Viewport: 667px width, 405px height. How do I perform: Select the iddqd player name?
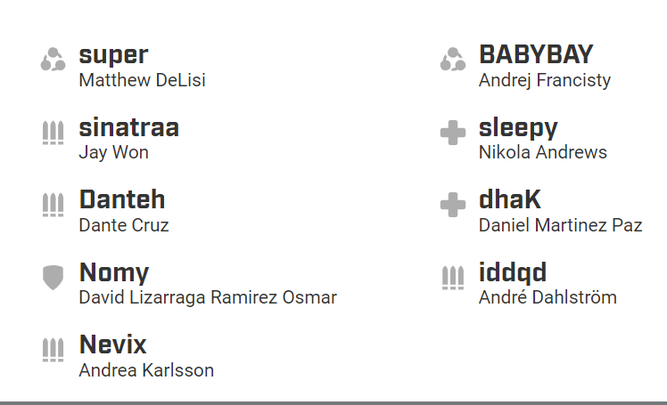pos(513,273)
